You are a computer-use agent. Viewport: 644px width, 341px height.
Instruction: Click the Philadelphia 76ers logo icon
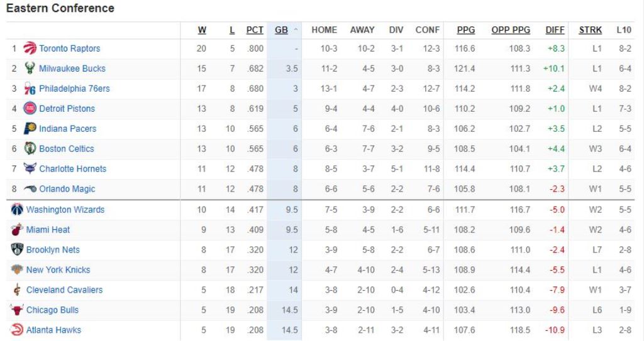30,89
